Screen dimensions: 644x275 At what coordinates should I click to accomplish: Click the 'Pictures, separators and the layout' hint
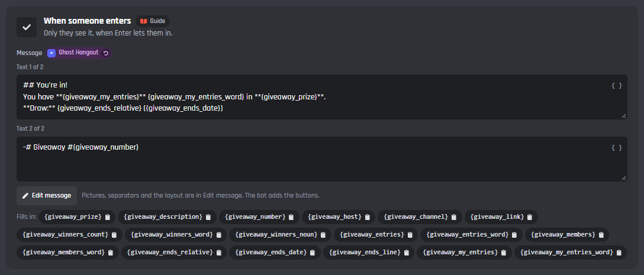coord(201,195)
